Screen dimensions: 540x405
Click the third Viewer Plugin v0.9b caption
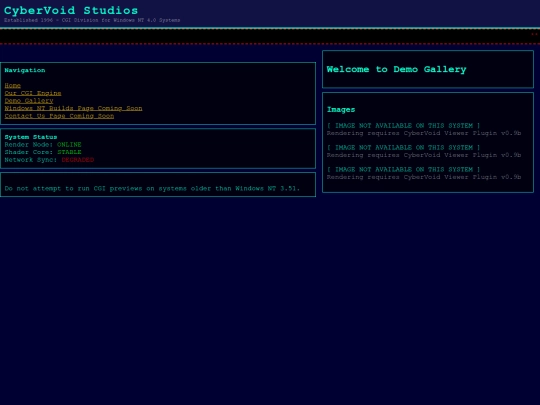coord(424,177)
